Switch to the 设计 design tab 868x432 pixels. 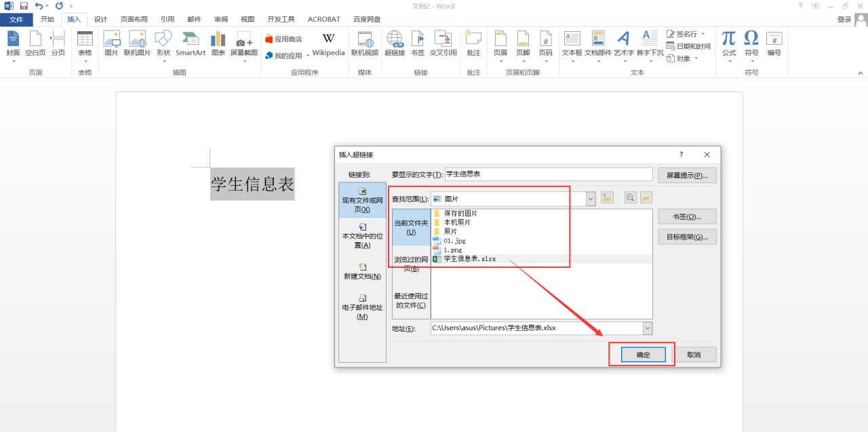tap(100, 20)
